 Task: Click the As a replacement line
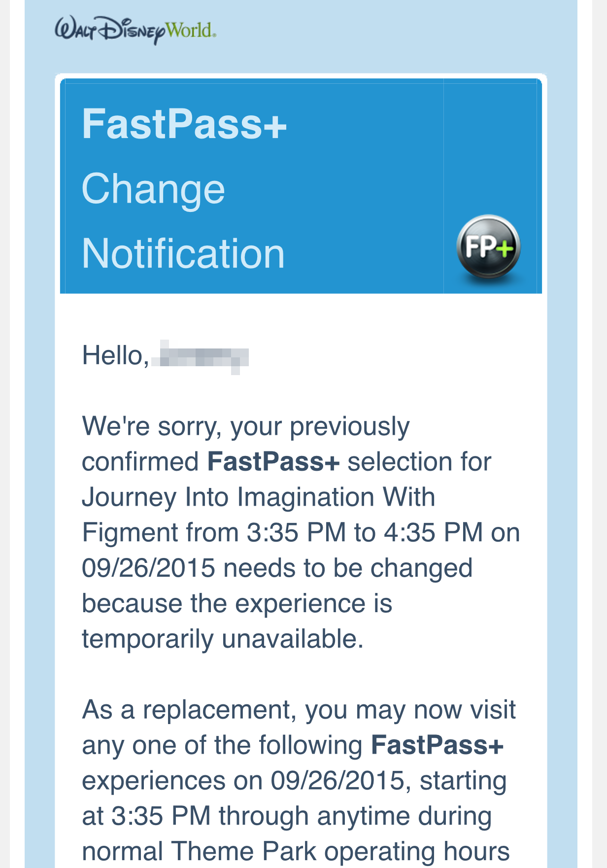[x=299, y=710]
